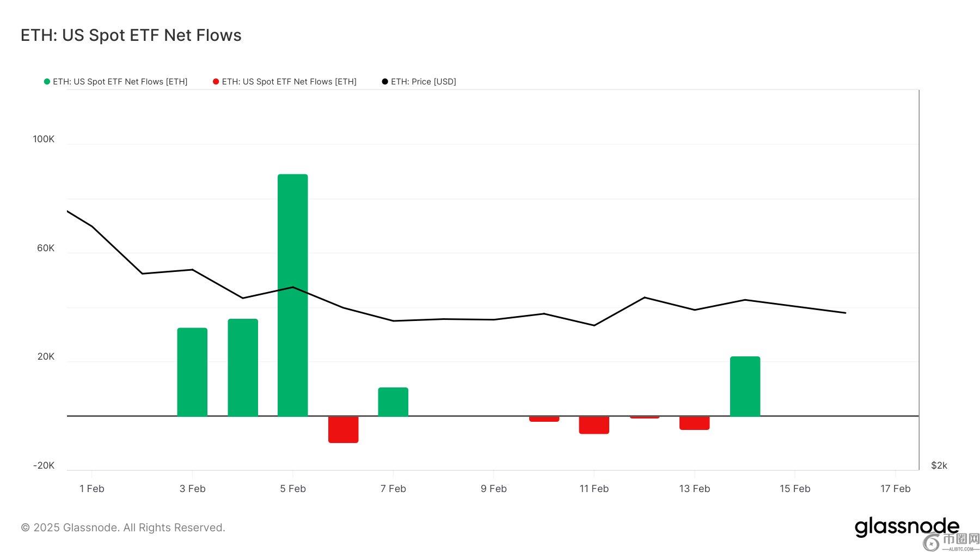Click the Glassnode copyright notice text

coord(123,527)
